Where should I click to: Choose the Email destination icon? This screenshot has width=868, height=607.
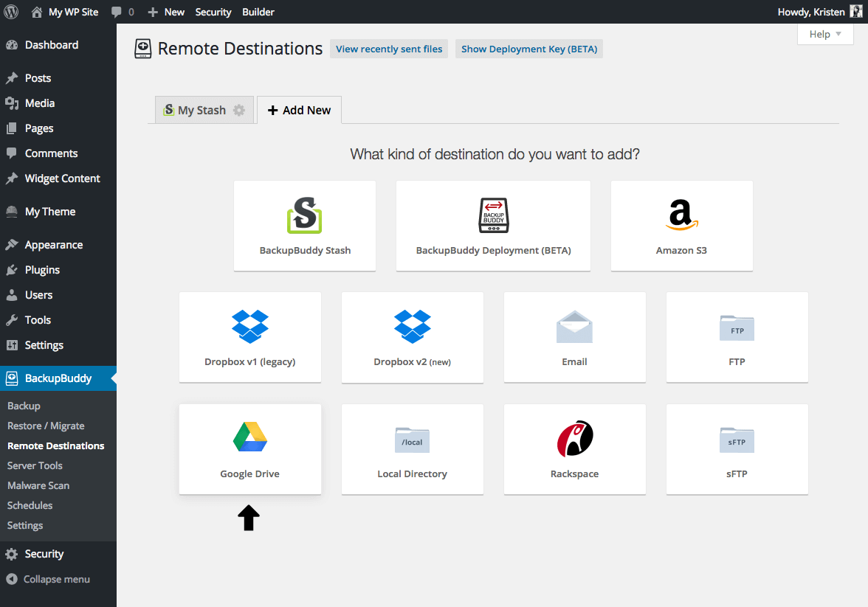click(x=574, y=337)
